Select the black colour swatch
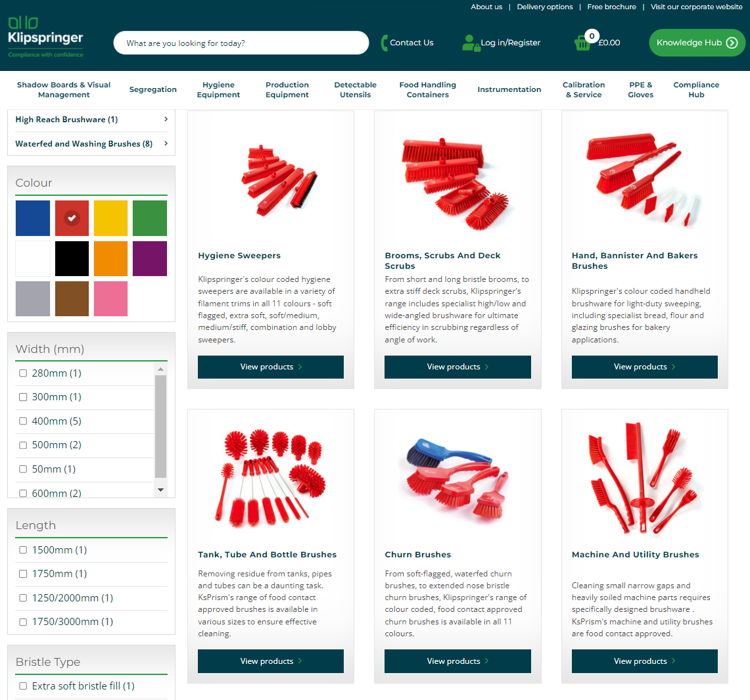This screenshot has width=750, height=700. [72, 259]
